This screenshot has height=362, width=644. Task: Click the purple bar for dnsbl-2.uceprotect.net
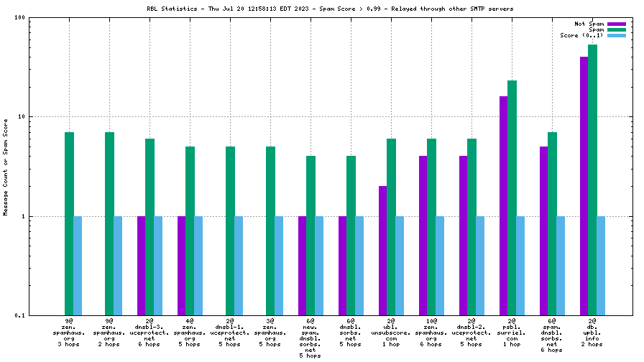tap(463, 235)
